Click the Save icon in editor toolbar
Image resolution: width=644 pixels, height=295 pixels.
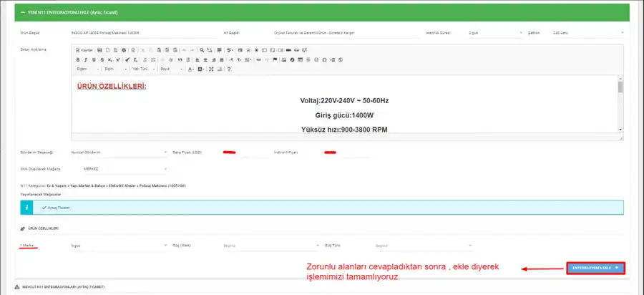(99, 50)
